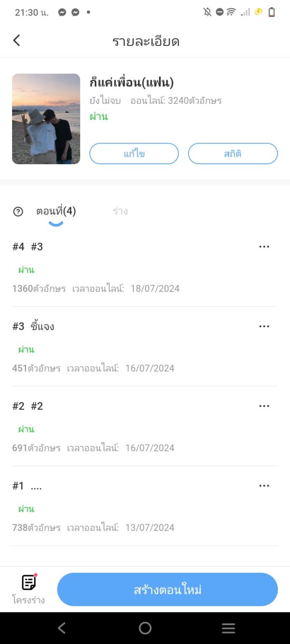The image size is (290, 644).
Task: Open the สถิติ statistics button
Action: point(232,154)
